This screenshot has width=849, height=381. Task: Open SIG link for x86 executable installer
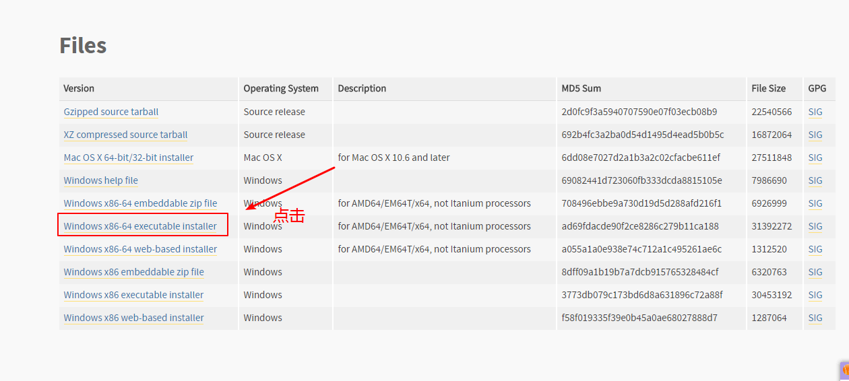pos(815,295)
